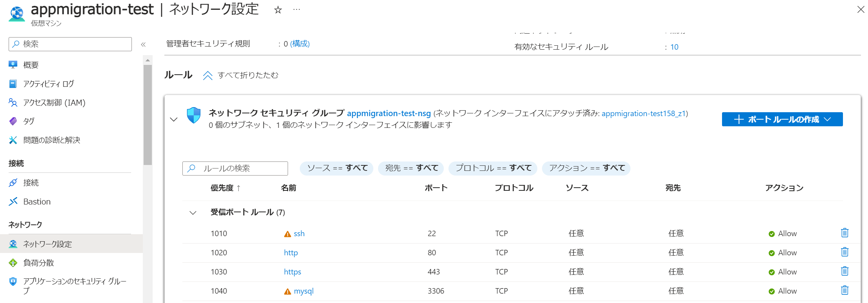Click the application security group shield icon
Screen dimensions: 868x303
tap(13, 281)
